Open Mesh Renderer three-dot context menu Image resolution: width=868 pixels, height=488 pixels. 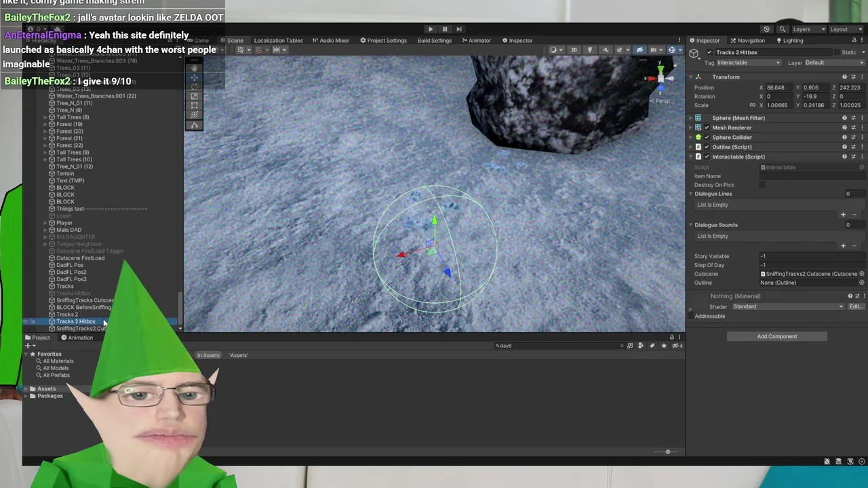(x=862, y=127)
